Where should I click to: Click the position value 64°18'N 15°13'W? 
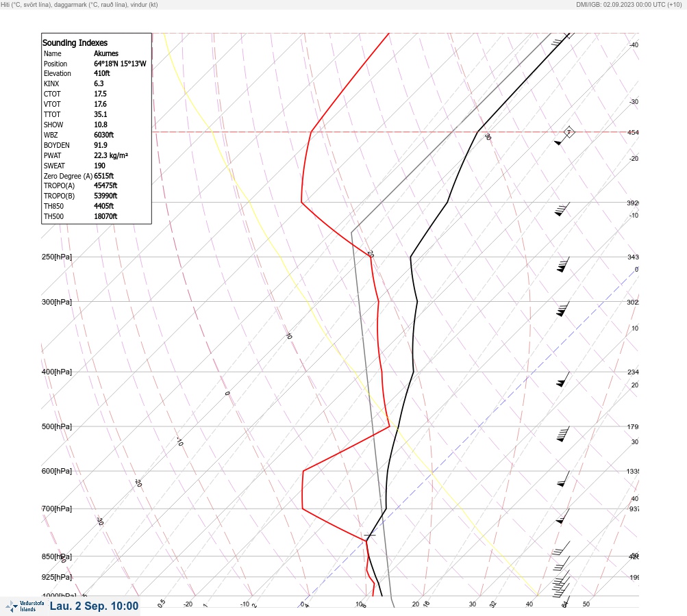point(120,64)
